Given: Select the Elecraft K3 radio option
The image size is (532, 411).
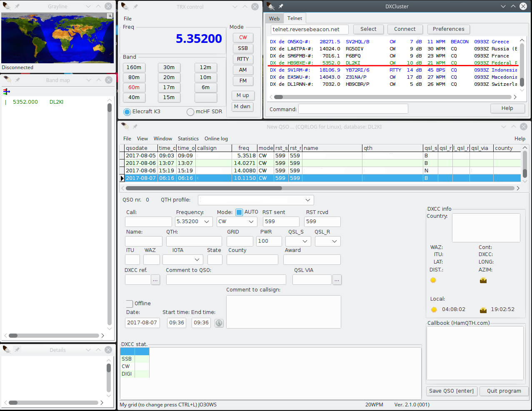Looking at the screenshot, I should coord(127,112).
